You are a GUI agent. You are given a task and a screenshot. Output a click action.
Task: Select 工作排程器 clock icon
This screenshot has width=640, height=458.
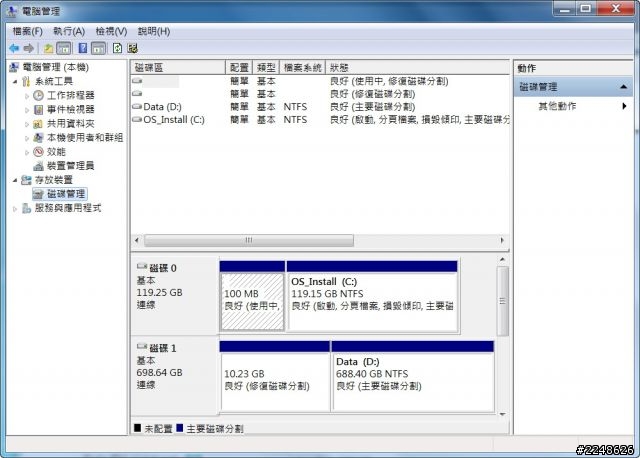tap(38, 96)
